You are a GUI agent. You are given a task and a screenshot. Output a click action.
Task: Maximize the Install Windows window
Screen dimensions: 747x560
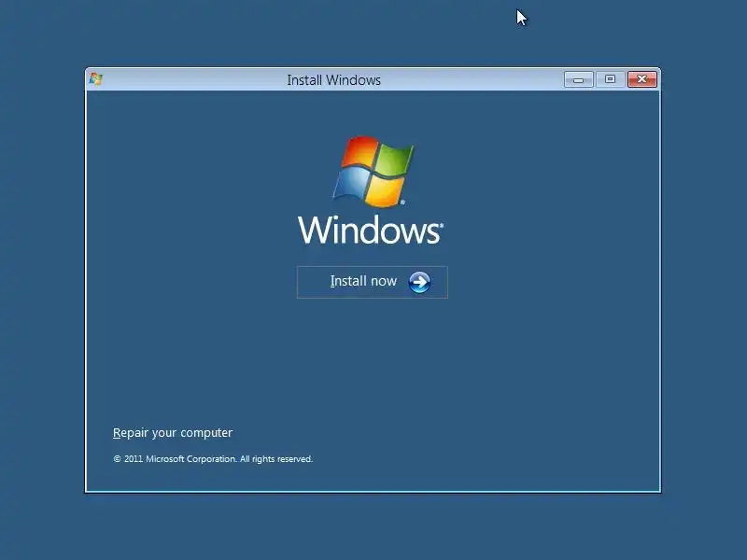click(x=610, y=79)
